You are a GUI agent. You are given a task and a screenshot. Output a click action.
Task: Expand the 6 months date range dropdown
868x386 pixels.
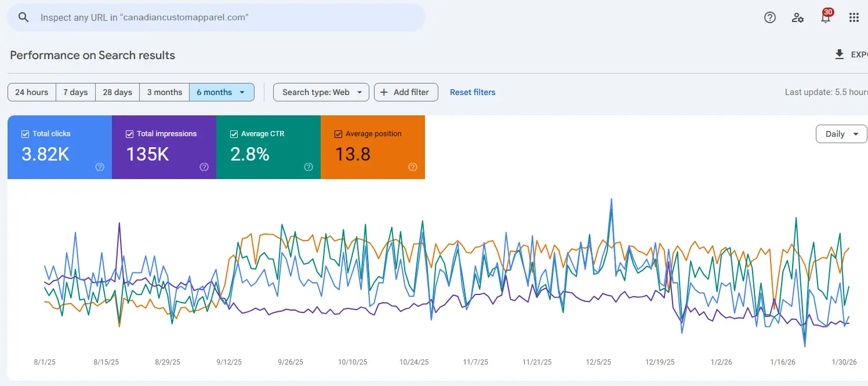[242, 92]
